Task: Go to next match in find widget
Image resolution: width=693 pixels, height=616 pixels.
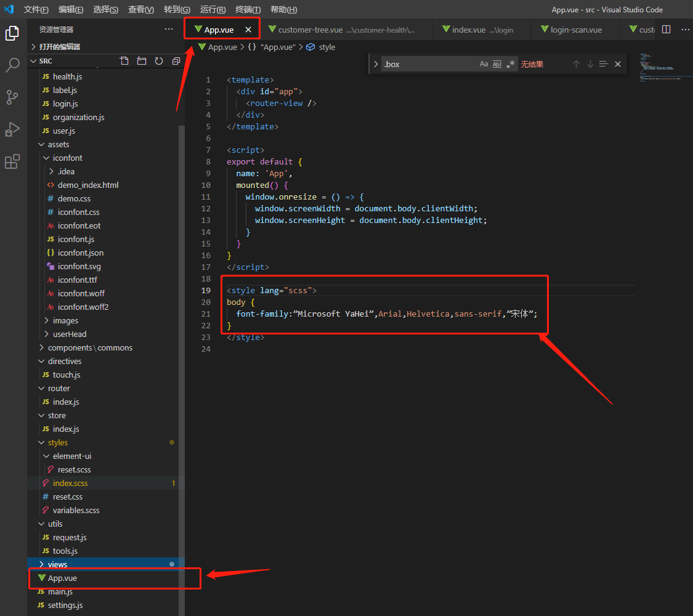Action: tap(590, 64)
